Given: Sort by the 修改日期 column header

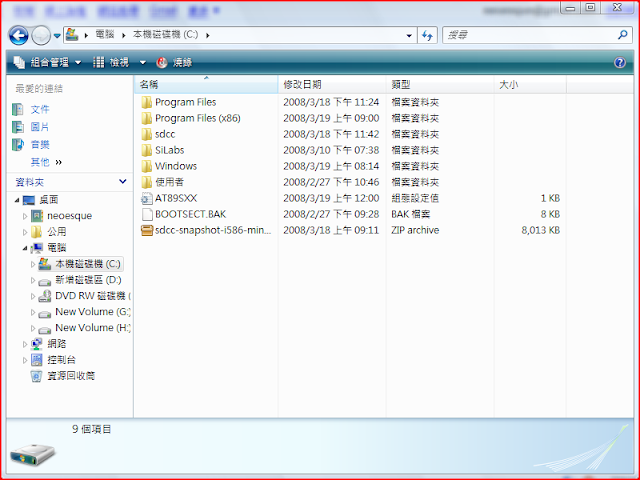Looking at the screenshot, I should [x=332, y=84].
